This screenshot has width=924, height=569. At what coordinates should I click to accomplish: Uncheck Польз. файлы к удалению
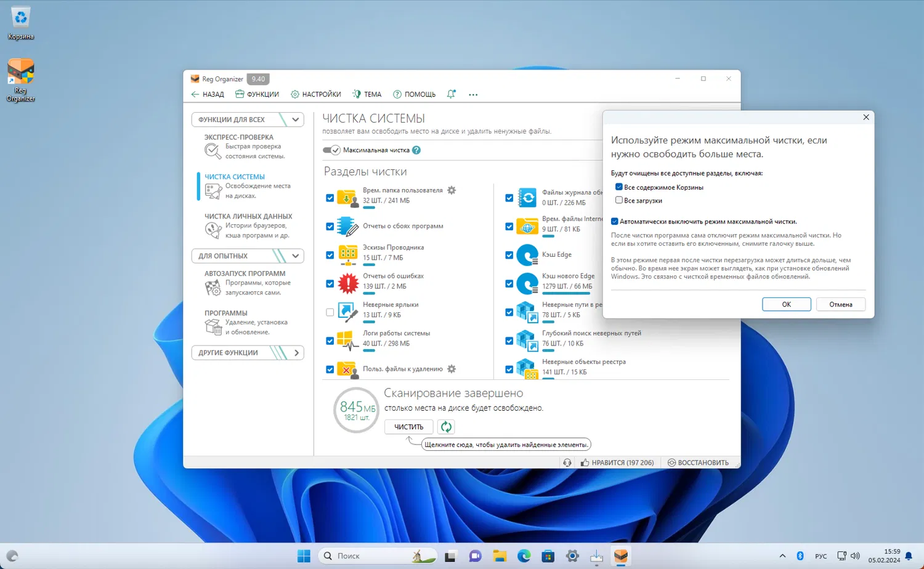tap(330, 369)
